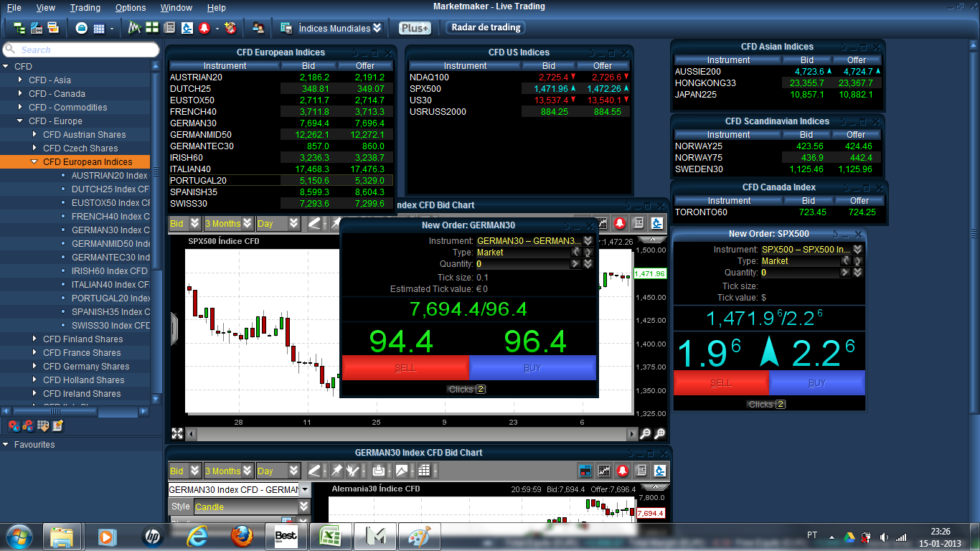Click the table grid icon in GERMAN30 chart toolbar
Screen dimensions: 980x551
[x=424, y=471]
